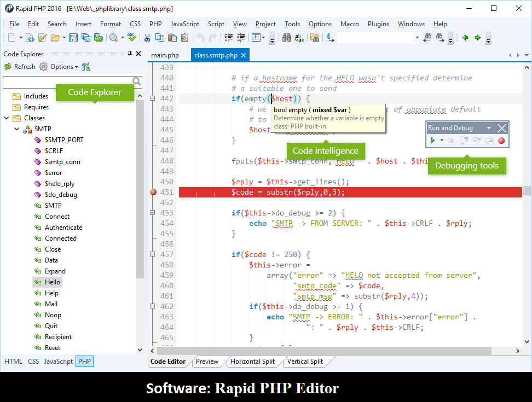This screenshot has width=532, height=402.
Task: Select the $smtp_conn property in tree
Action: pyautogui.click(x=62, y=162)
